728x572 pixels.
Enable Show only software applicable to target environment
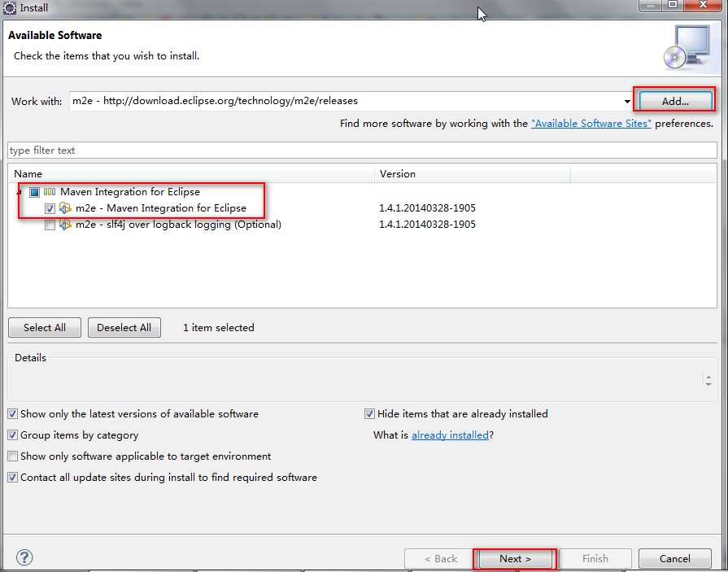tap(12, 456)
